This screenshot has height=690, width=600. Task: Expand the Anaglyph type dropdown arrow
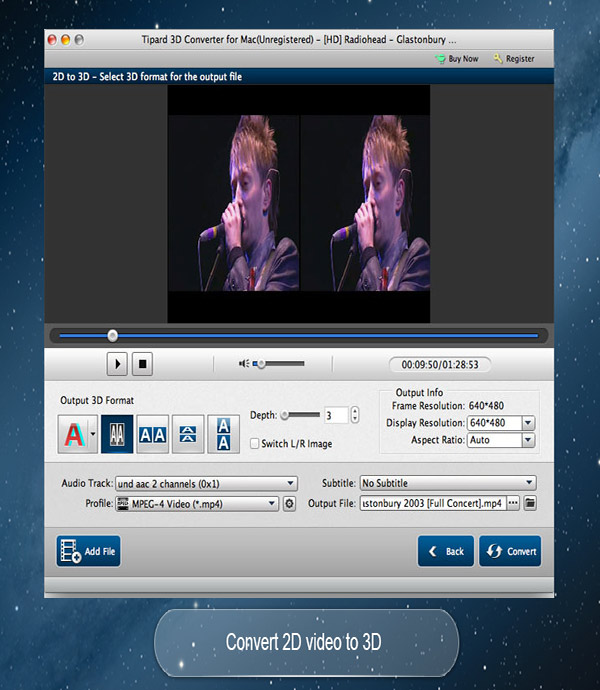click(x=93, y=433)
